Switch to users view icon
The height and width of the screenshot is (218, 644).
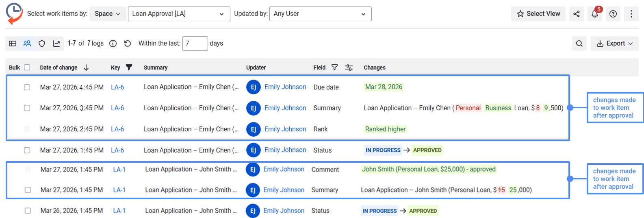coord(27,44)
